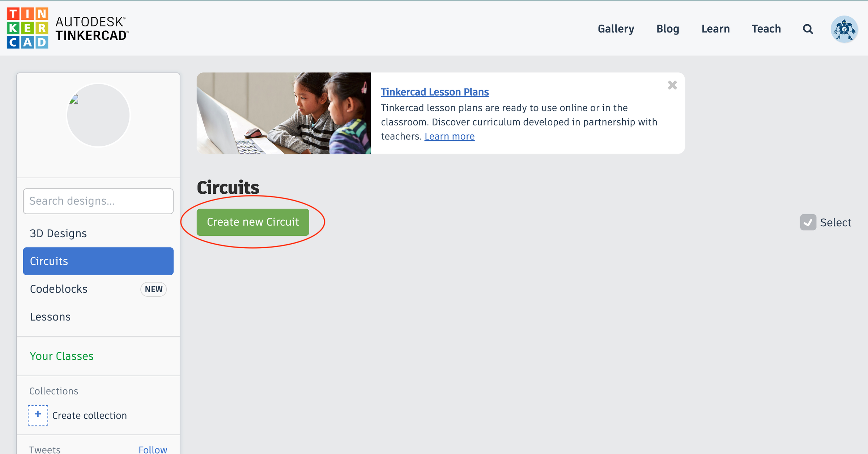Go to the Blog page
868x454 pixels.
coord(668,29)
